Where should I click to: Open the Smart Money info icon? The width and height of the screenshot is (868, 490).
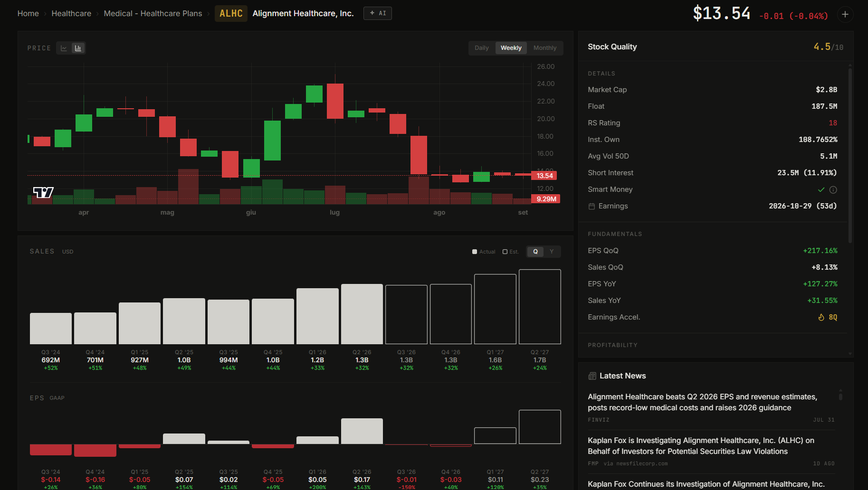point(833,189)
